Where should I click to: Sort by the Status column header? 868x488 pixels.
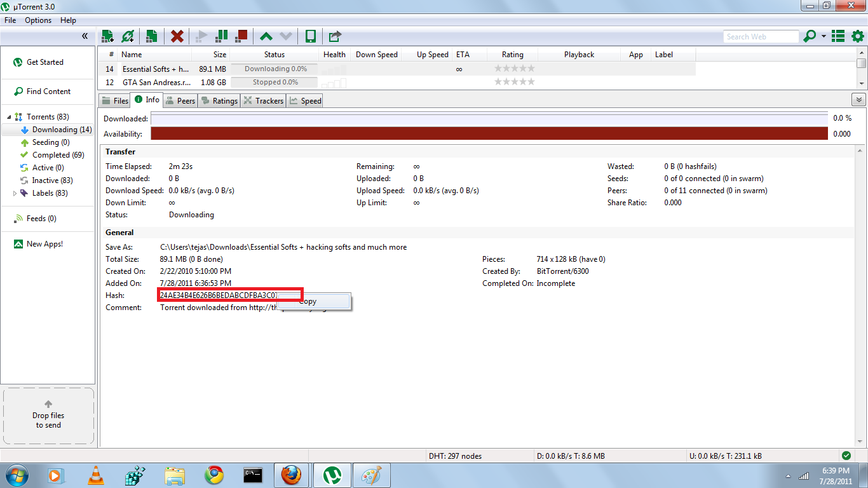pos(275,55)
